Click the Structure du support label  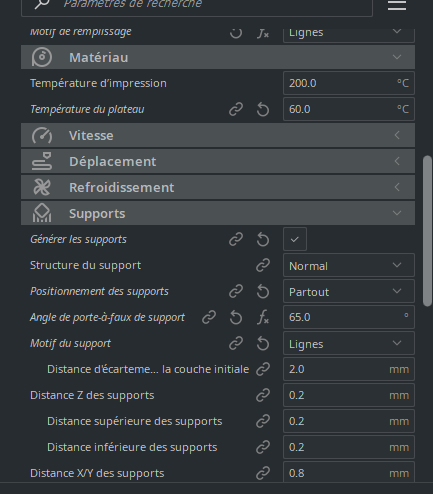(x=85, y=265)
